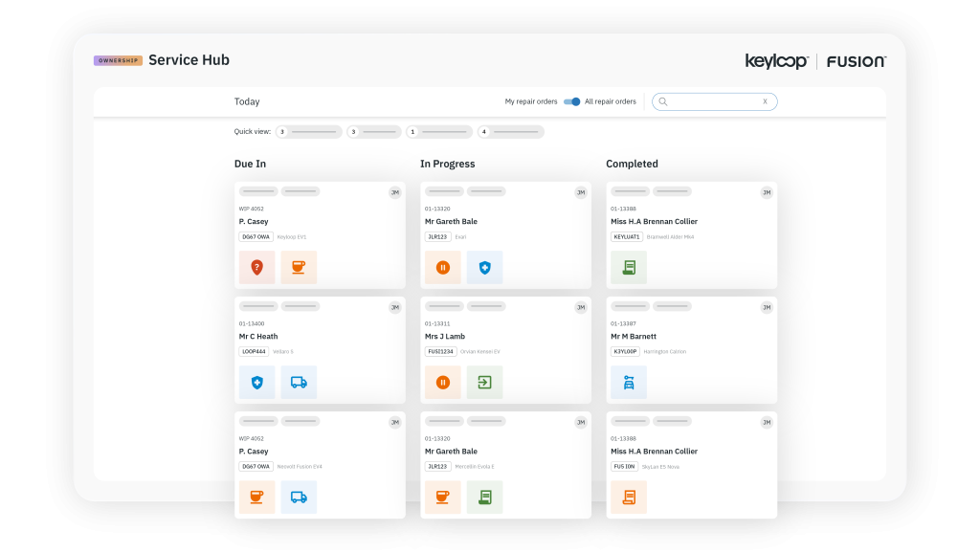Click the green invoice icon on Bramwell Alder Mk4 card

pyautogui.click(x=628, y=268)
